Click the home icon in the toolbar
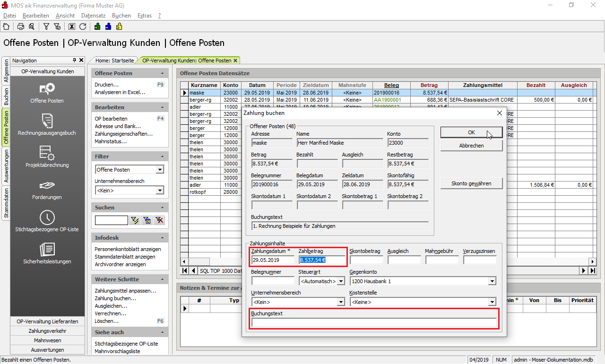The image size is (605, 364). point(6,26)
